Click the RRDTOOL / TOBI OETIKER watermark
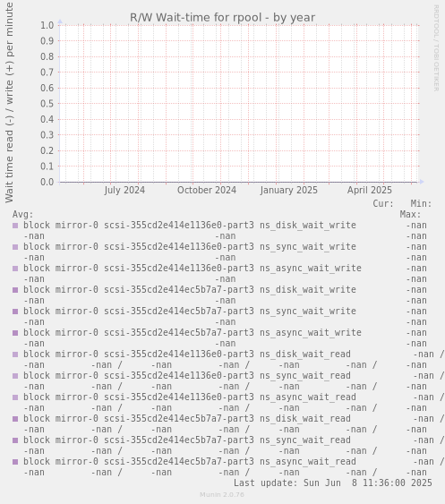This screenshot has width=445, height=504. pyautogui.click(x=436, y=48)
